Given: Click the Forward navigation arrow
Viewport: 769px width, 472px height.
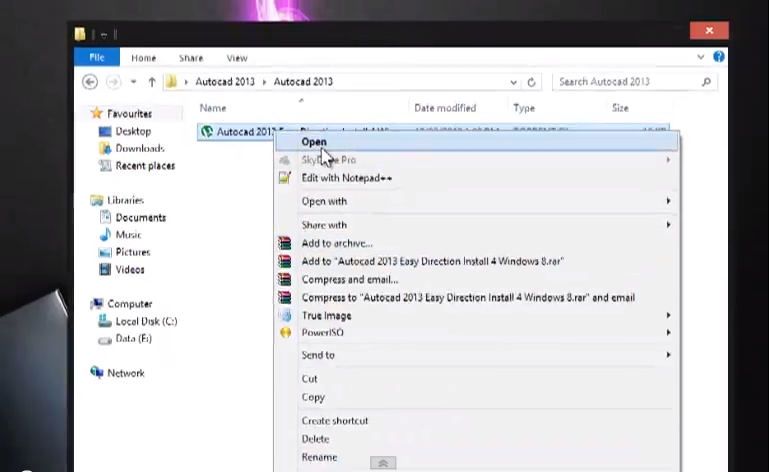Looking at the screenshot, I should click(113, 82).
